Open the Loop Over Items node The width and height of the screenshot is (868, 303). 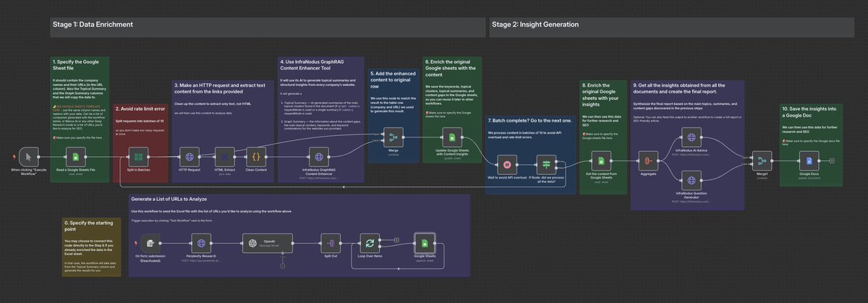[370, 244]
